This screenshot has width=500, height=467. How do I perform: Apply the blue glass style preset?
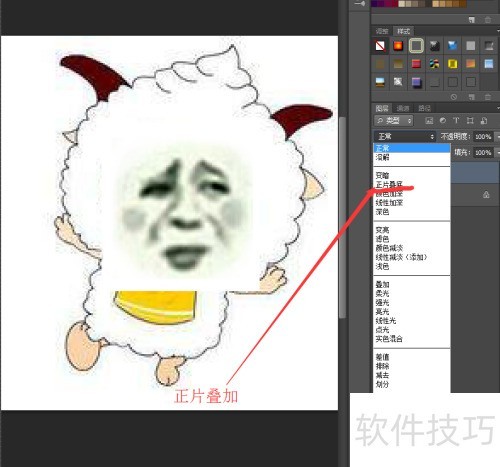452,46
